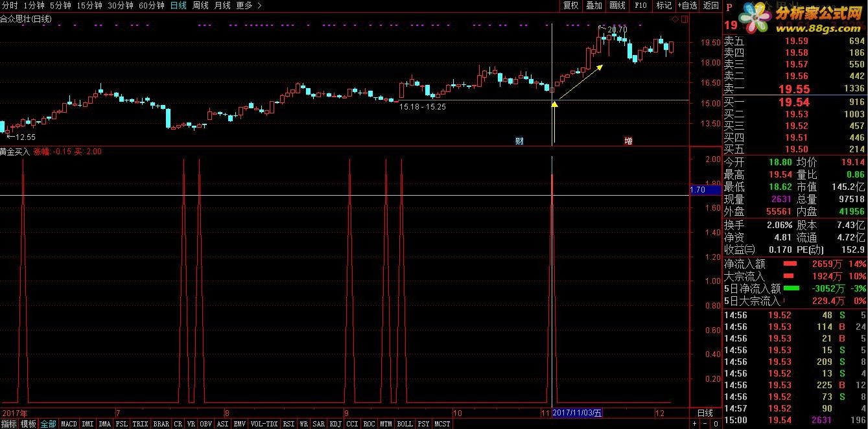Select the 日线 daily period tab
The height and width of the screenshot is (429, 868).
coord(178,5)
